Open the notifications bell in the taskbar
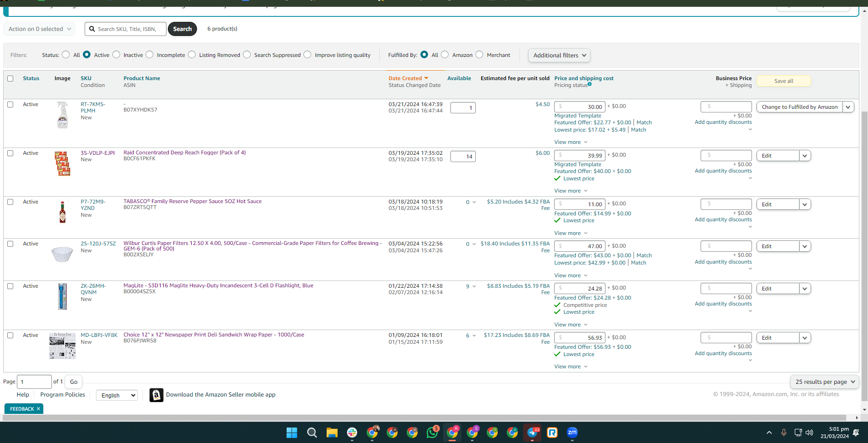The height and width of the screenshot is (443, 868). pos(856,433)
